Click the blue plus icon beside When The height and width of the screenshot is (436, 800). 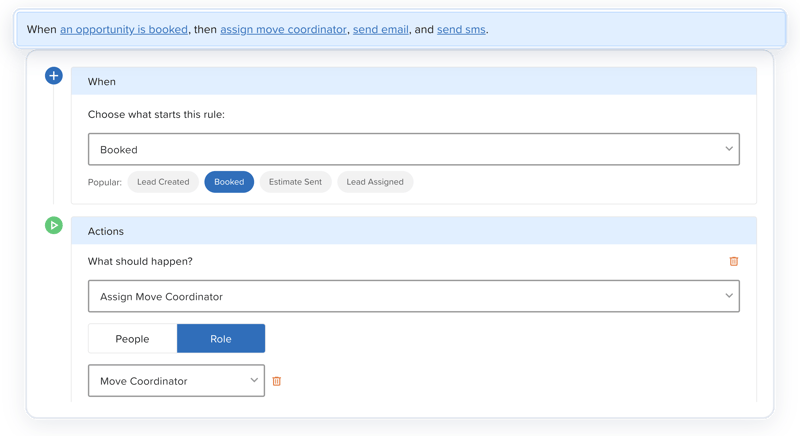54,76
